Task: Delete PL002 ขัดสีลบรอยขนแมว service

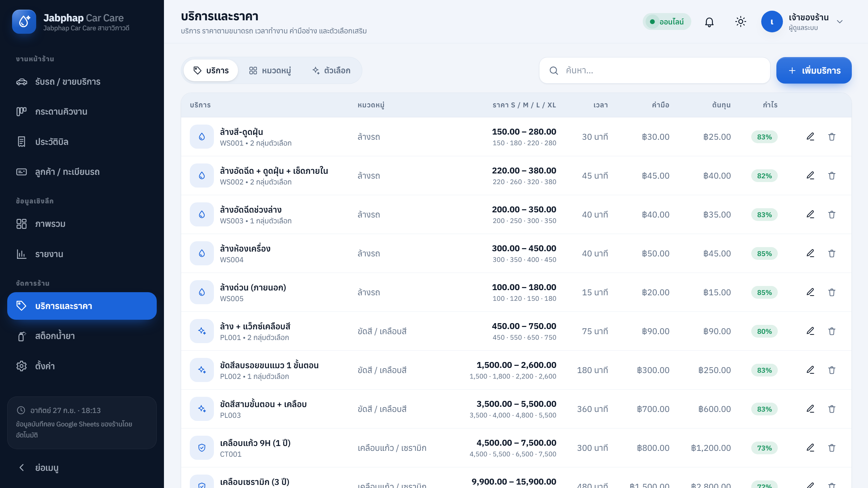Action: (x=832, y=370)
